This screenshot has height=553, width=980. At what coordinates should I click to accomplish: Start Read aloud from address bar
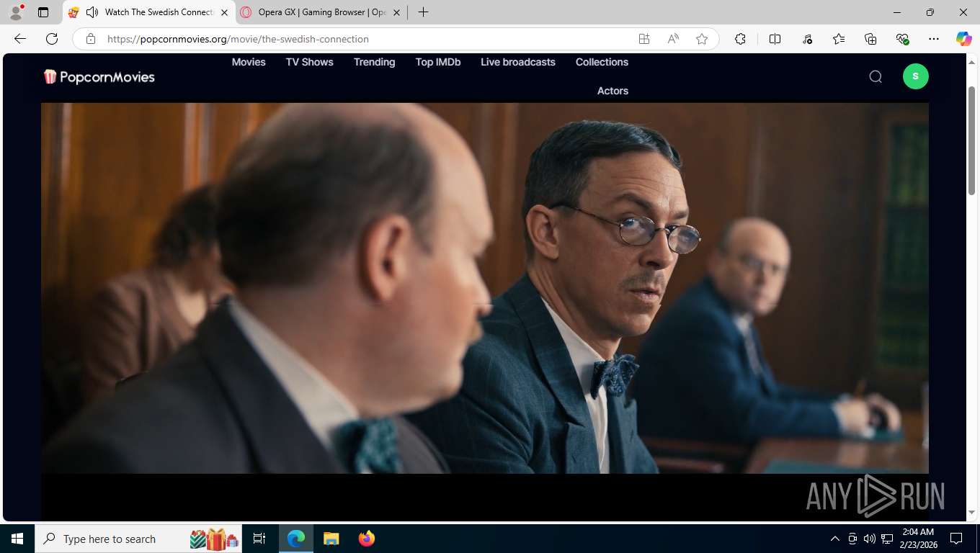[x=673, y=39]
